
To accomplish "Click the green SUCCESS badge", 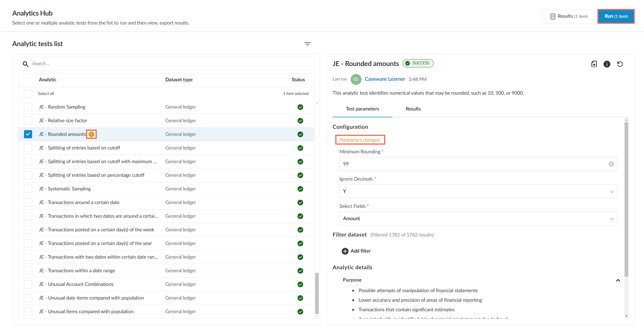I will pos(418,63).
